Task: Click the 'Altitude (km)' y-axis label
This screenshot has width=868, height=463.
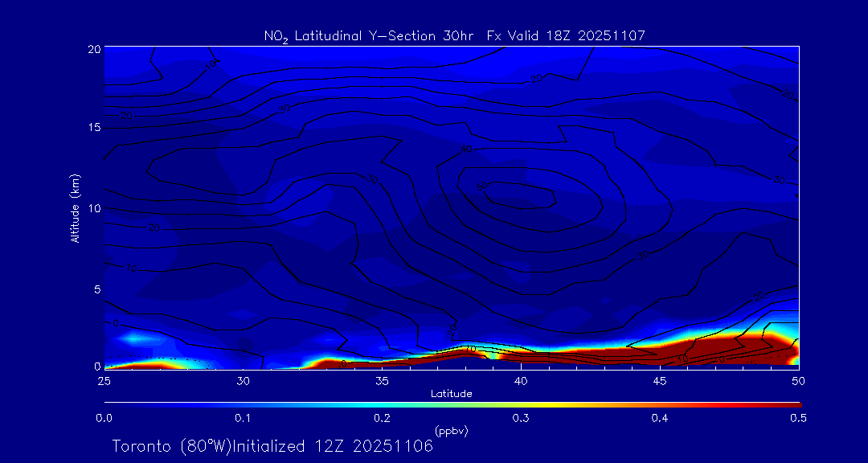Action: click(x=75, y=207)
